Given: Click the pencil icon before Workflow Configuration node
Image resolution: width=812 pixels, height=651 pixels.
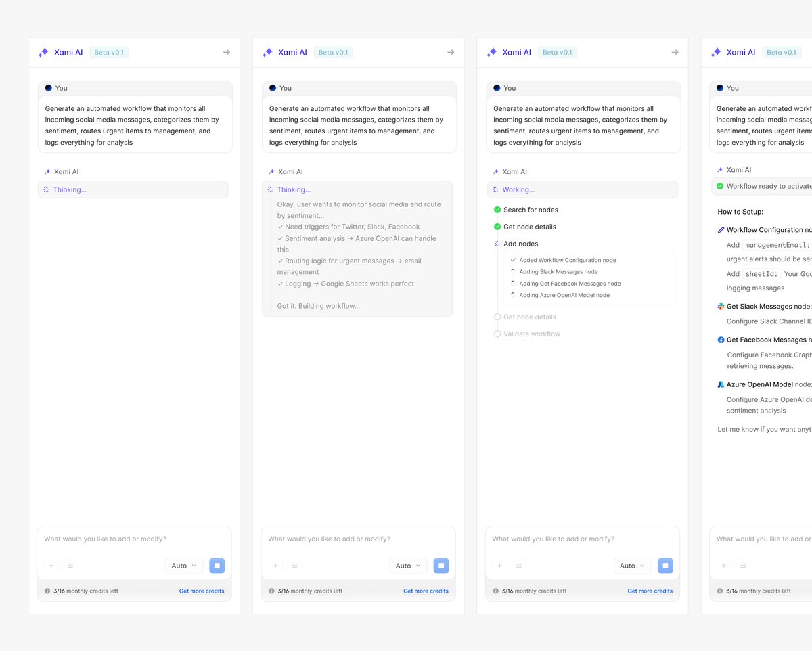Looking at the screenshot, I should pos(720,230).
